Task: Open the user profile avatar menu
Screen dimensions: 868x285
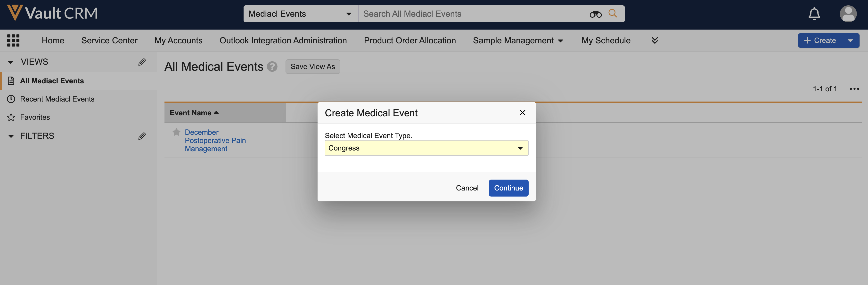Action: (848, 14)
